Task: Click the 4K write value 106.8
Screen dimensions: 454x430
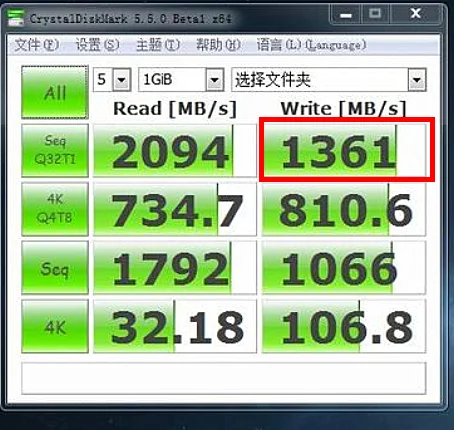Action: [x=344, y=326]
